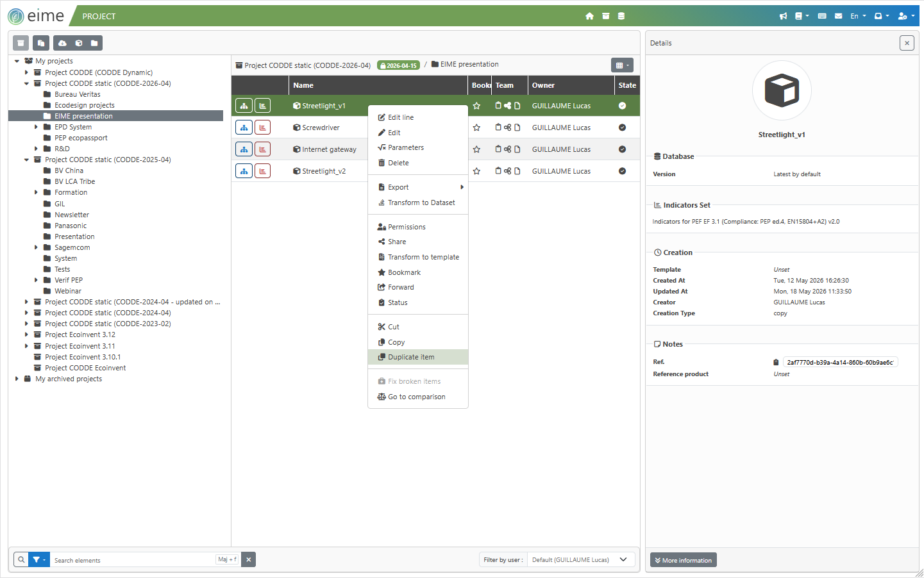Click the Ref. identifier field
Viewport: 924px width, 578px height.
click(840, 362)
